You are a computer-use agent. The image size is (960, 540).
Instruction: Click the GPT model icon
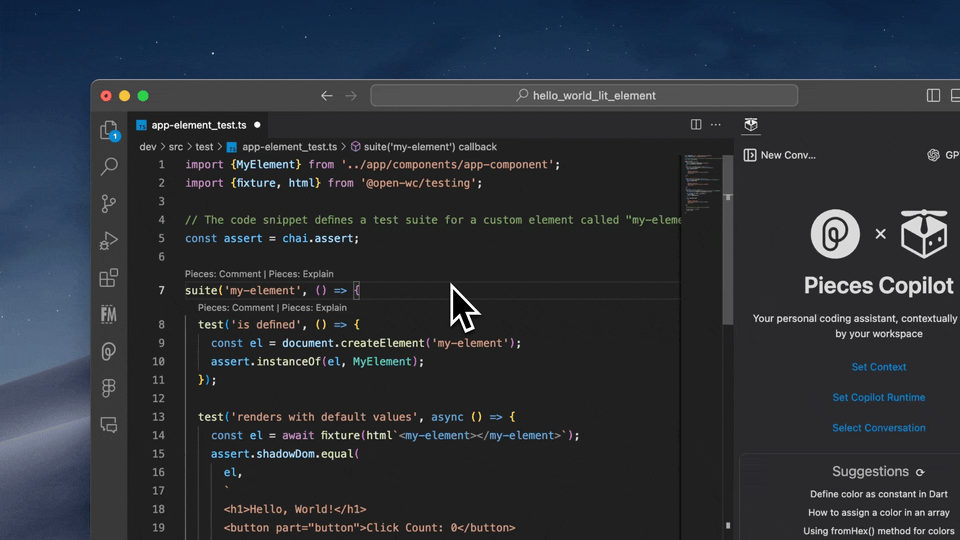point(933,155)
